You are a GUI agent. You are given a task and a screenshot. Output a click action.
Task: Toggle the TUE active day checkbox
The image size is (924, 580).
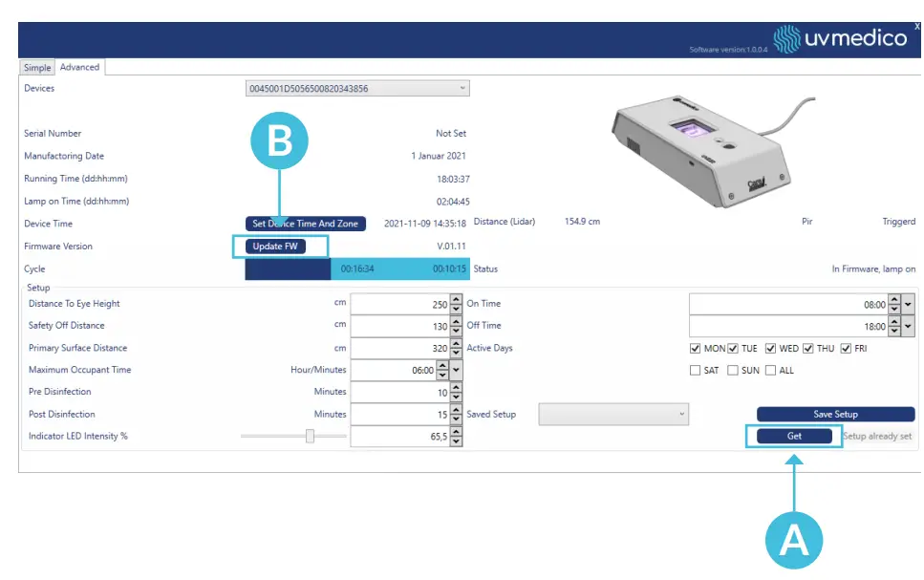[733, 349]
